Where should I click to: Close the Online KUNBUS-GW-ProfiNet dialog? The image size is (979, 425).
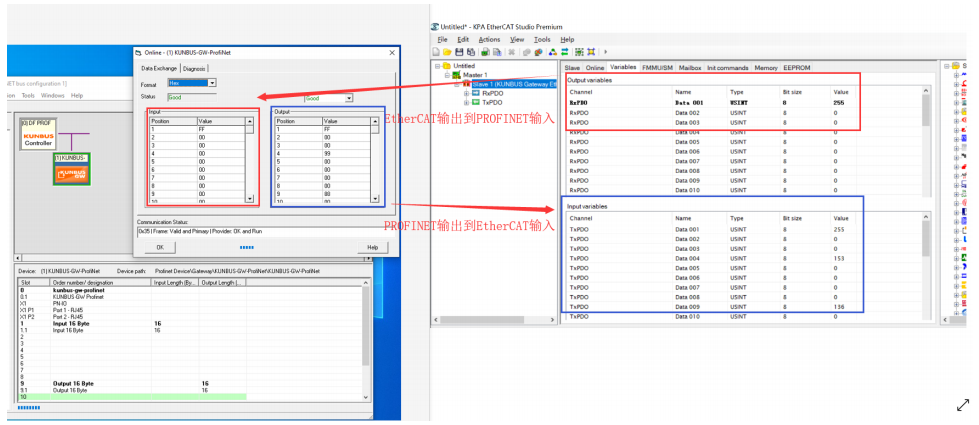pyautogui.click(x=391, y=53)
